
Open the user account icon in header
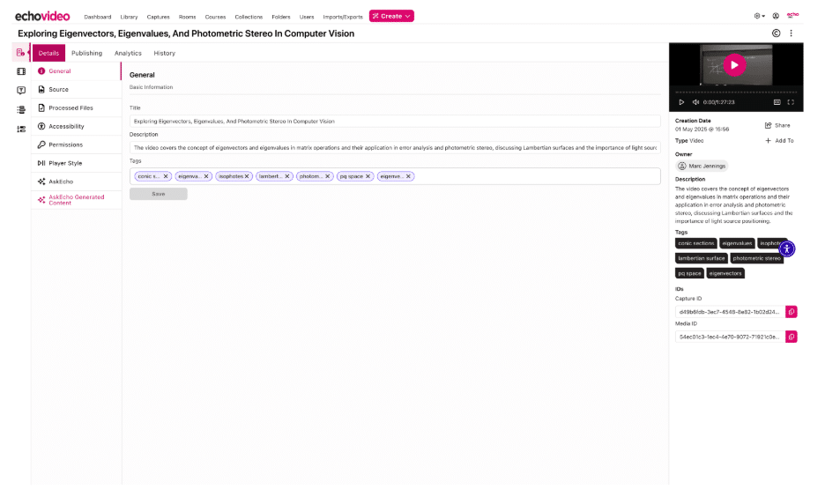pos(776,17)
